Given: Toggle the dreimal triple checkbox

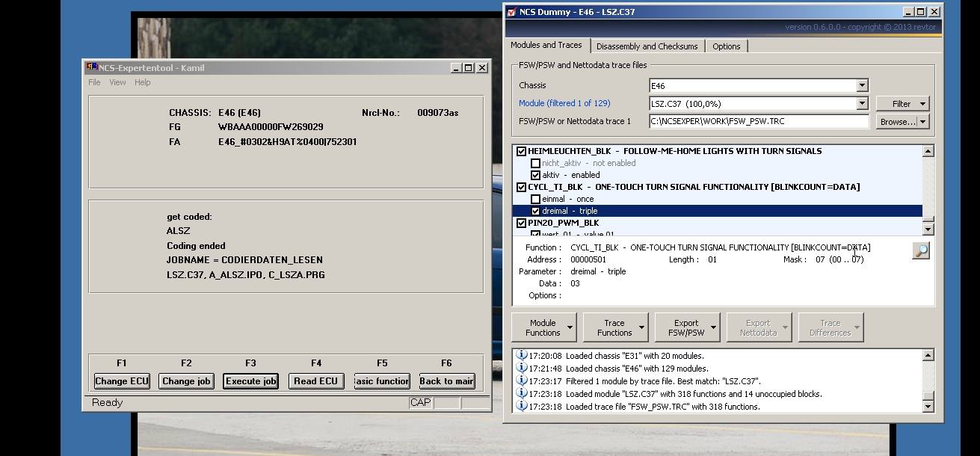Looking at the screenshot, I should coord(535,211).
